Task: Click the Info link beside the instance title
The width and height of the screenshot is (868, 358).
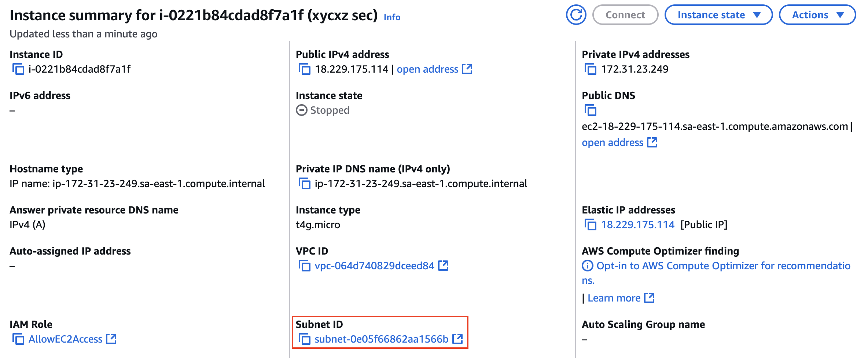Action: (x=391, y=17)
